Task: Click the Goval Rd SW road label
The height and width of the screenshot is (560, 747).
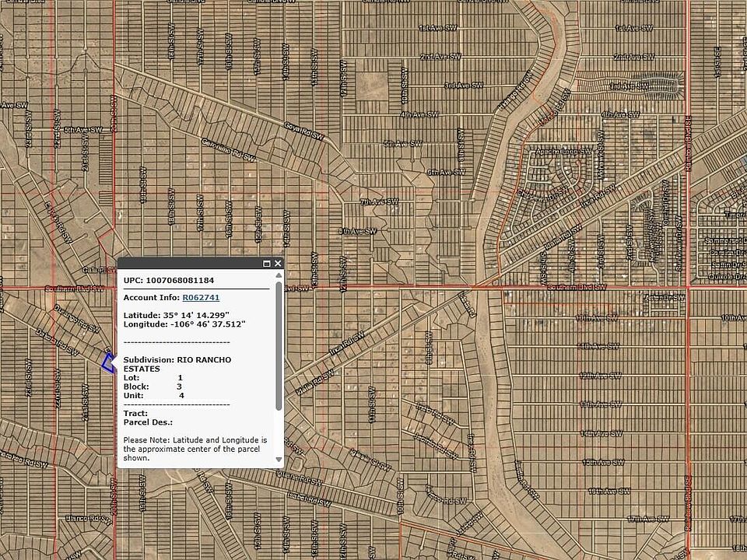Action: tap(304, 131)
